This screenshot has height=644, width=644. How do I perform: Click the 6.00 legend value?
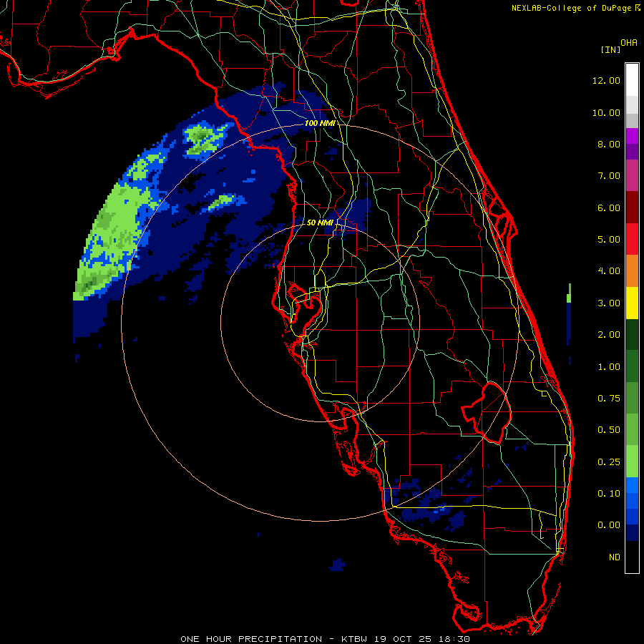pos(609,208)
